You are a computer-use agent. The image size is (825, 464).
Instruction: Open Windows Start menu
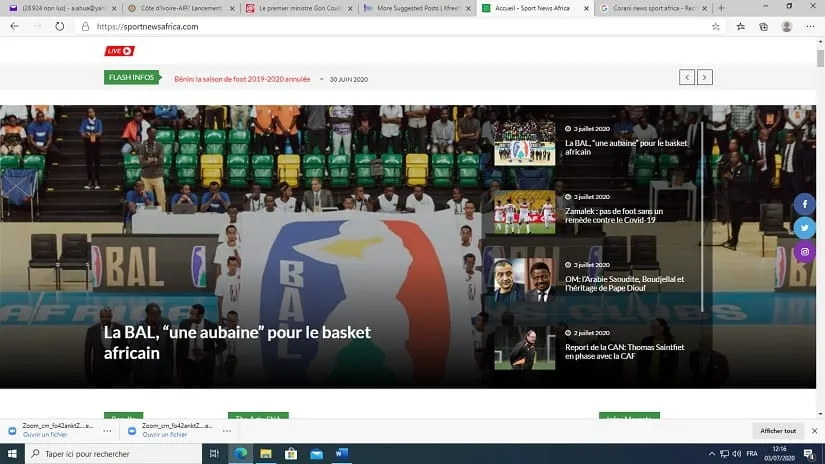[12, 453]
